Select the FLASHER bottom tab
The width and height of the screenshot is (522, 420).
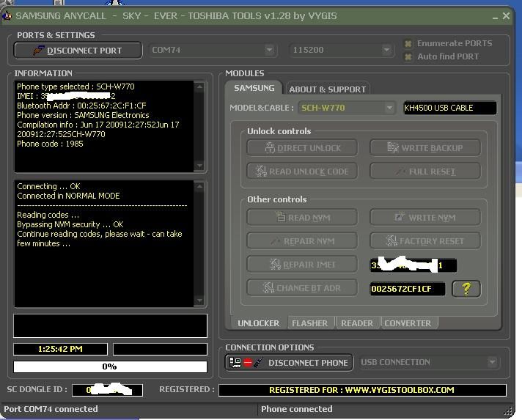[x=310, y=323]
